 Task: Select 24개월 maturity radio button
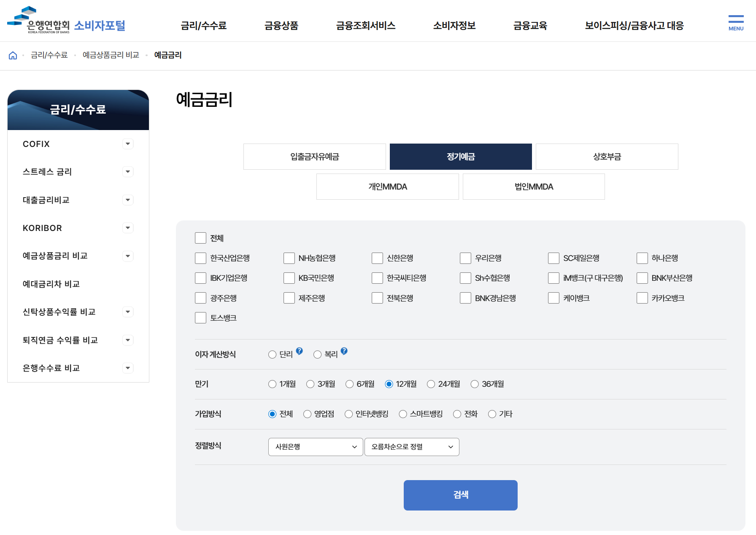431,384
